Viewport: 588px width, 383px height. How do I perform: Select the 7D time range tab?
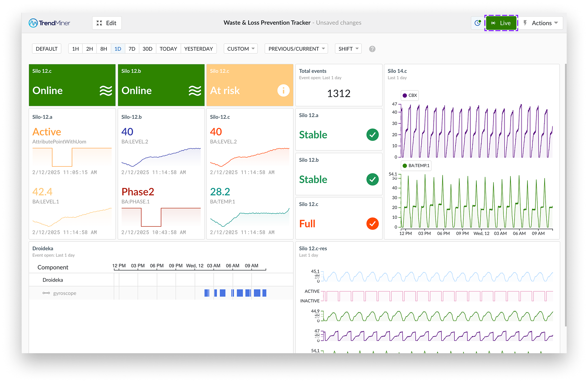pos(132,49)
